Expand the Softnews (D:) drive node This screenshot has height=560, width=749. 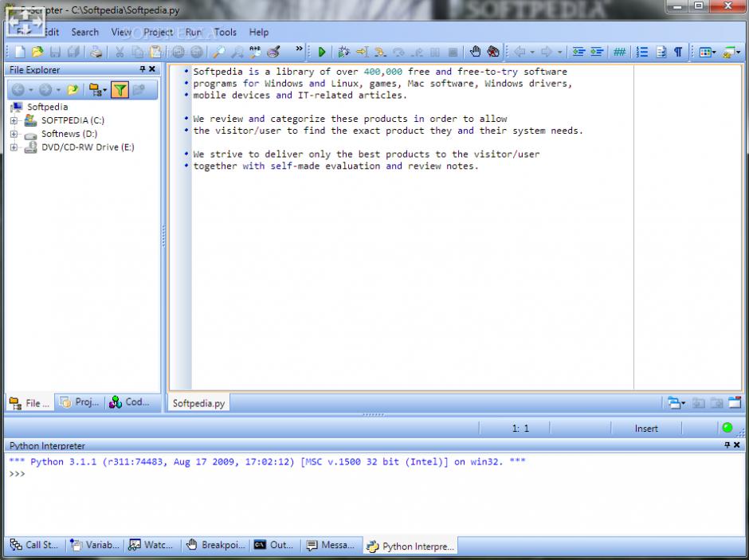(x=14, y=135)
